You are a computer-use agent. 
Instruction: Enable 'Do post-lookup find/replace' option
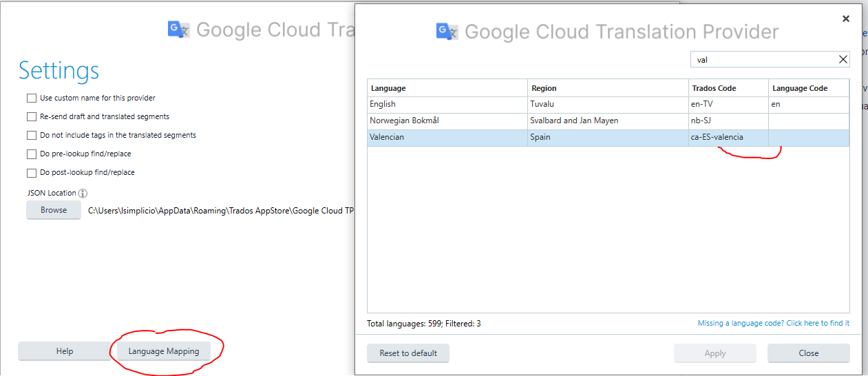(32, 172)
